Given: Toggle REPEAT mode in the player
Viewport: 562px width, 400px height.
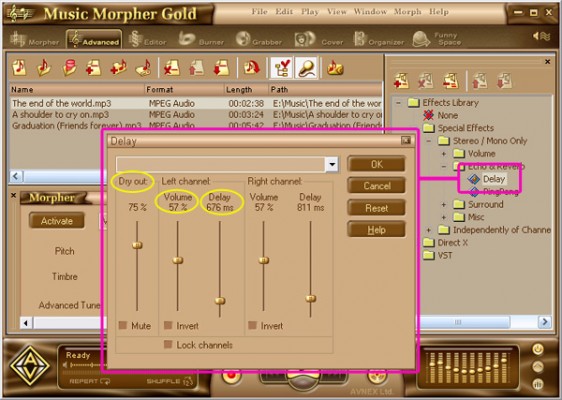Looking at the screenshot, I should (90, 381).
